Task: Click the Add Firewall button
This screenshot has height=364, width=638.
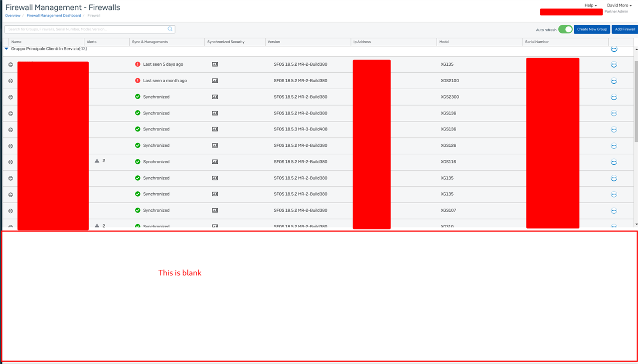Action: point(625,29)
